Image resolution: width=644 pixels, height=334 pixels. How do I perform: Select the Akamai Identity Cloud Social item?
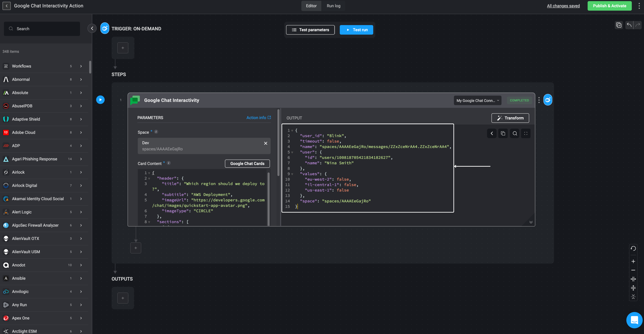coord(44,199)
